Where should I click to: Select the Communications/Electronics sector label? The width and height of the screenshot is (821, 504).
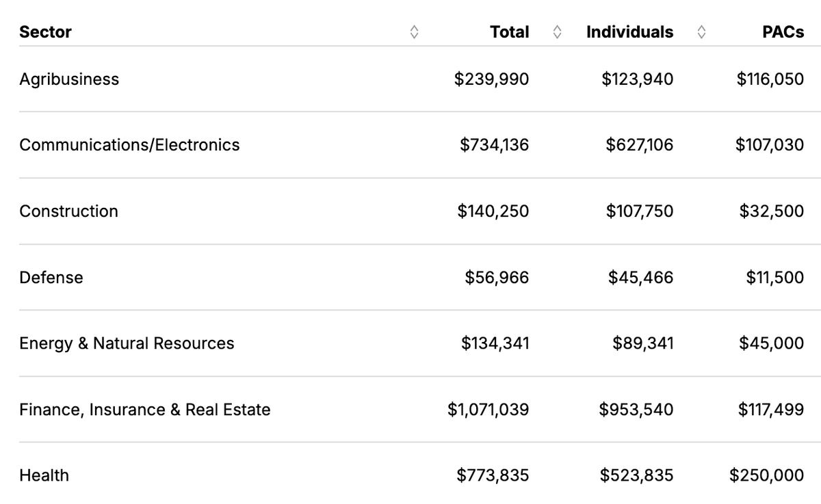[x=129, y=145]
